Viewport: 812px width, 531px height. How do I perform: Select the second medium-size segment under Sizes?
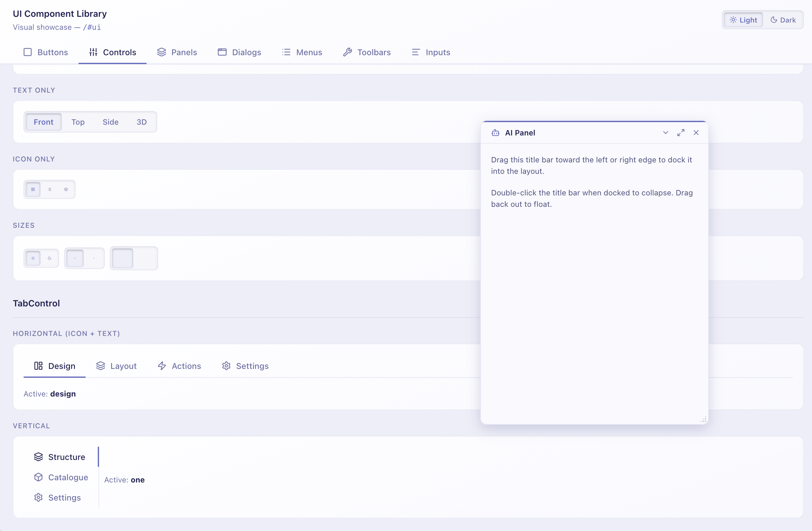94,258
